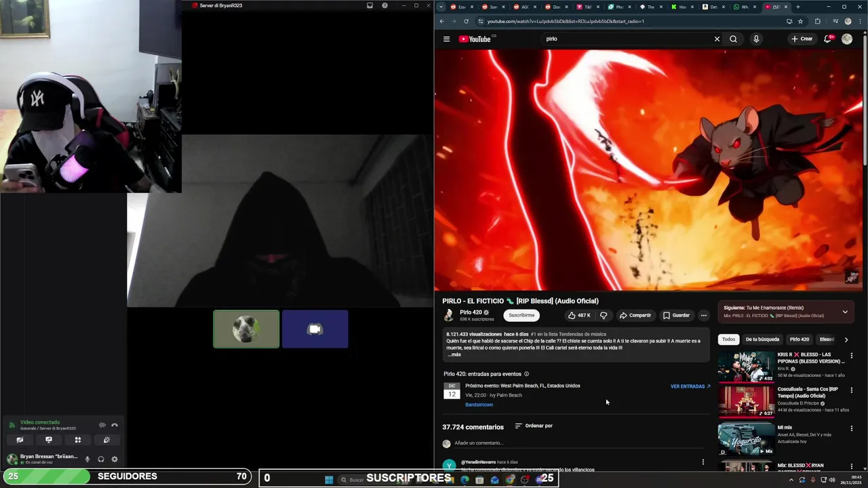Open options for YeradinNavarro comment

click(x=703, y=462)
